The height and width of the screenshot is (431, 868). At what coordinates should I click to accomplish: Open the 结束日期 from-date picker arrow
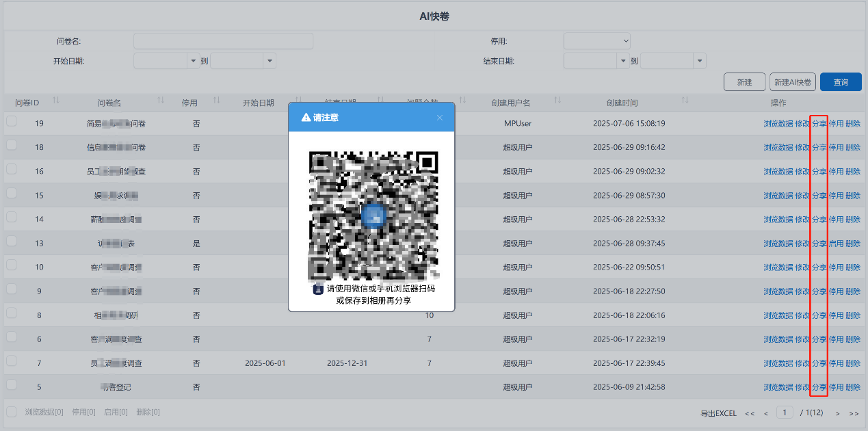(x=623, y=61)
